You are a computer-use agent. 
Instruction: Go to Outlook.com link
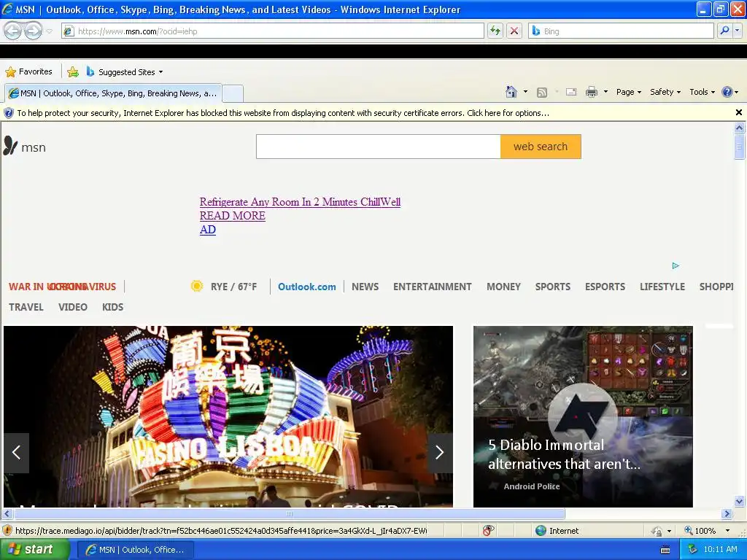click(307, 287)
